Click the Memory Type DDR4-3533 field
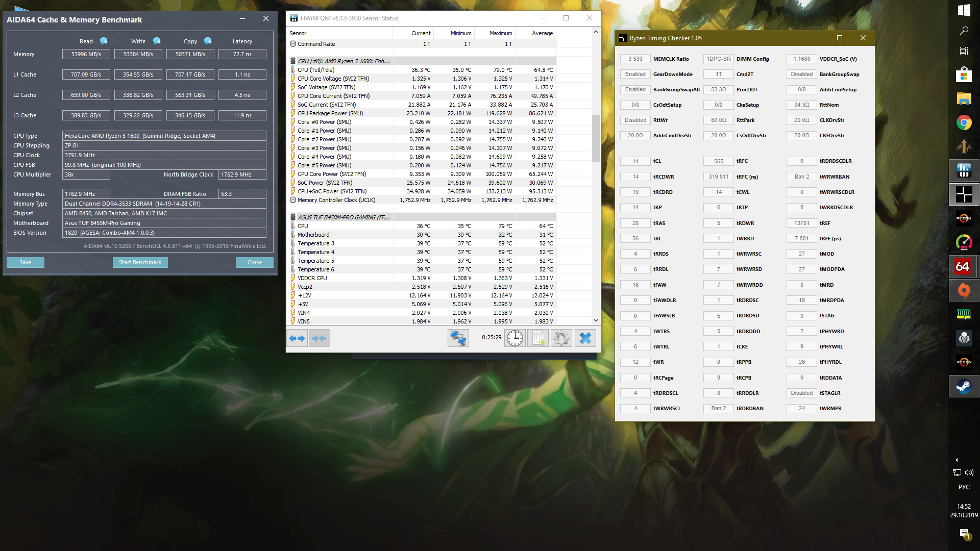This screenshot has width=980, height=551. [x=164, y=204]
